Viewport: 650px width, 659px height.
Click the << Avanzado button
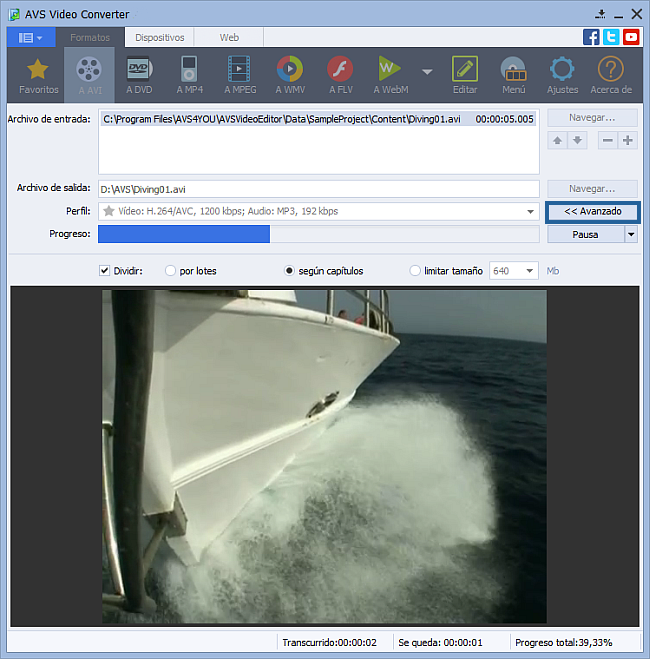point(593,212)
